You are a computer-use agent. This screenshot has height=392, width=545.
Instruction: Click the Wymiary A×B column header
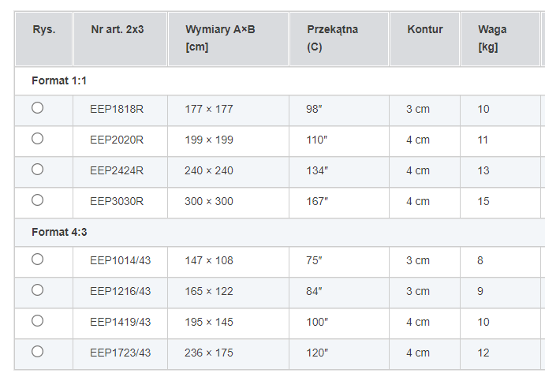coord(220,38)
